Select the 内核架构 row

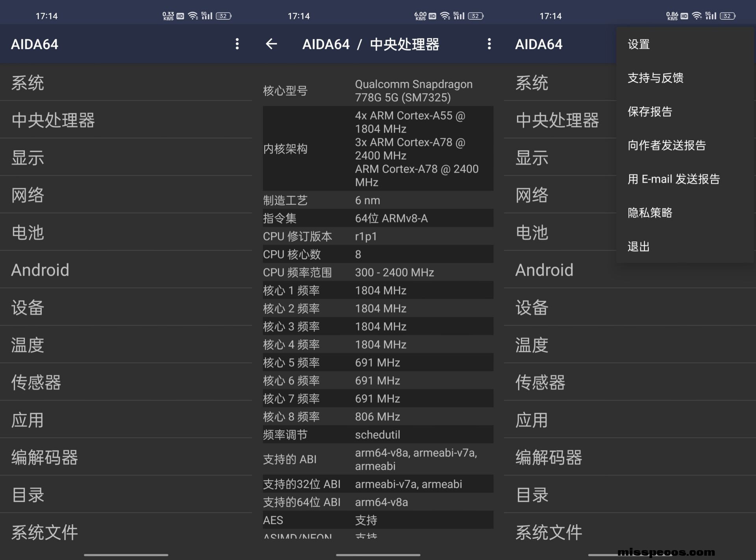378,149
